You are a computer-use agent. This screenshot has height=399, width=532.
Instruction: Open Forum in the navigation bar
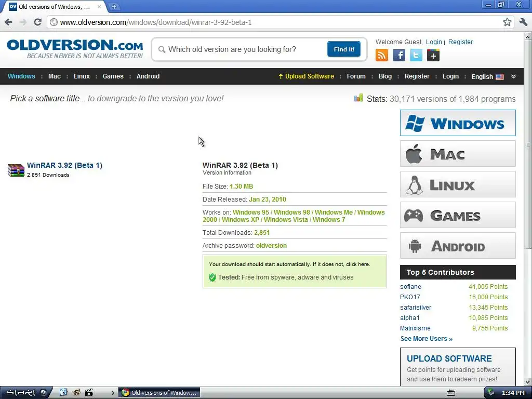(356, 76)
